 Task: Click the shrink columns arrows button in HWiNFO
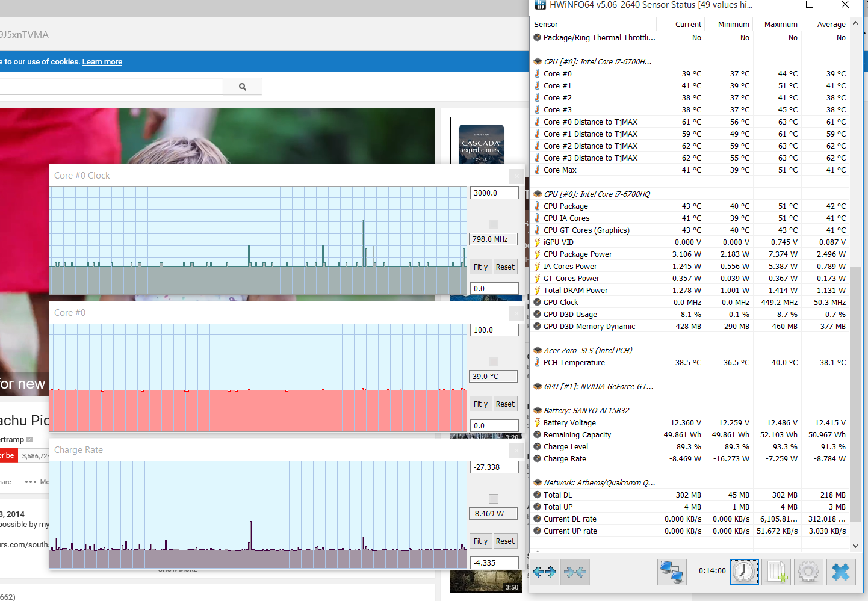575,572
